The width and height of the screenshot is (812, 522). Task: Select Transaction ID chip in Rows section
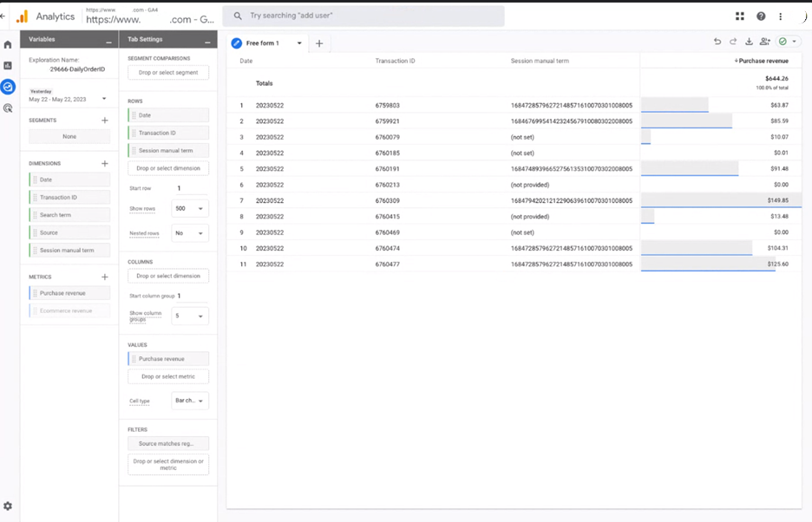point(168,133)
